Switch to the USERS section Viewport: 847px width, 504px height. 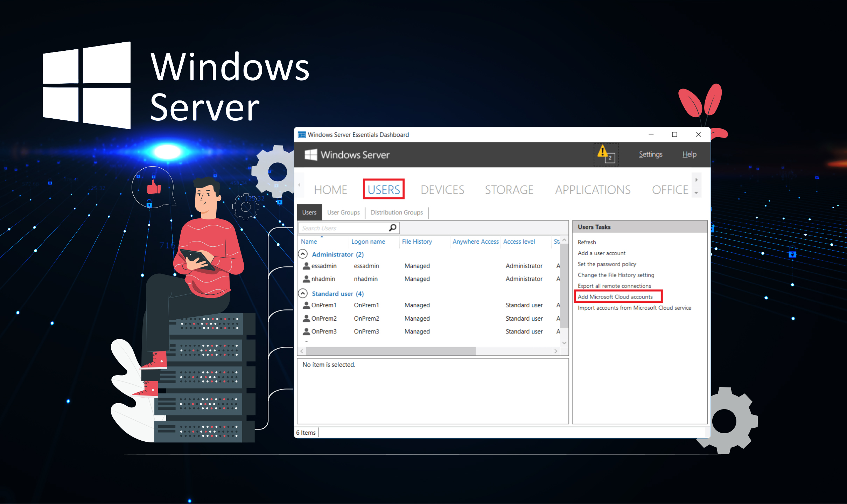(384, 190)
